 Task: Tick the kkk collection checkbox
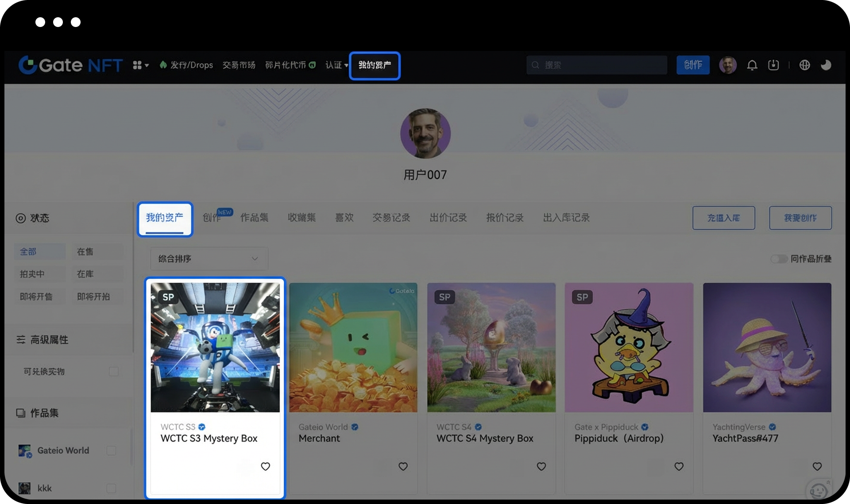(111, 488)
